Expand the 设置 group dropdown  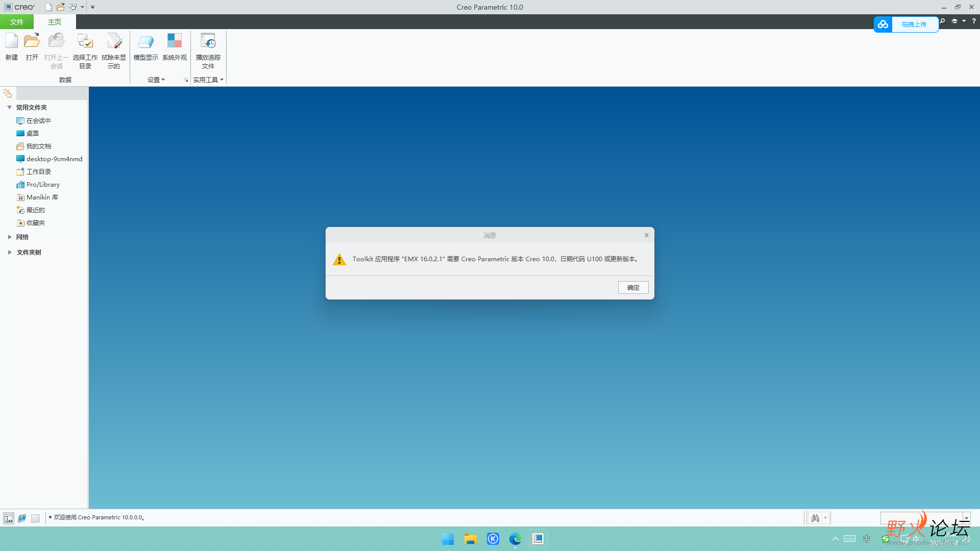(x=156, y=80)
